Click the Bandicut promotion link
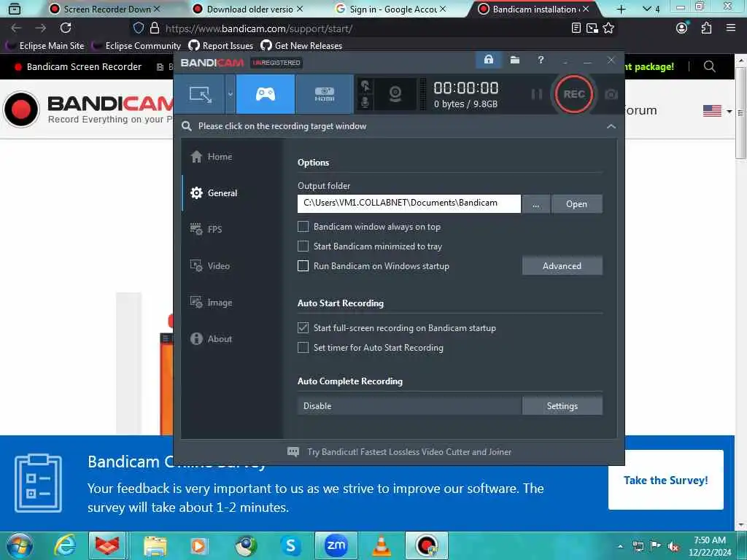Image resolution: width=747 pixels, height=560 pixels. coord(399,452)
